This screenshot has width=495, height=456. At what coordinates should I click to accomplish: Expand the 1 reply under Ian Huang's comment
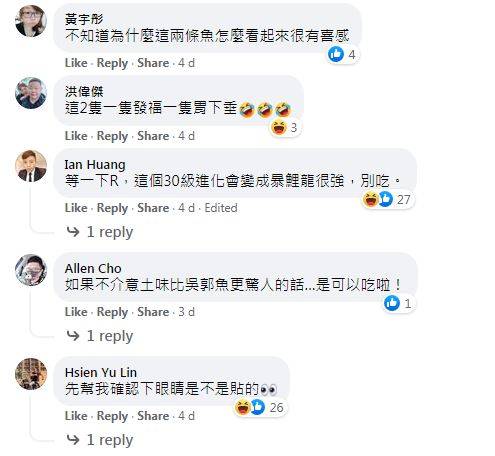tap(100, 232)
